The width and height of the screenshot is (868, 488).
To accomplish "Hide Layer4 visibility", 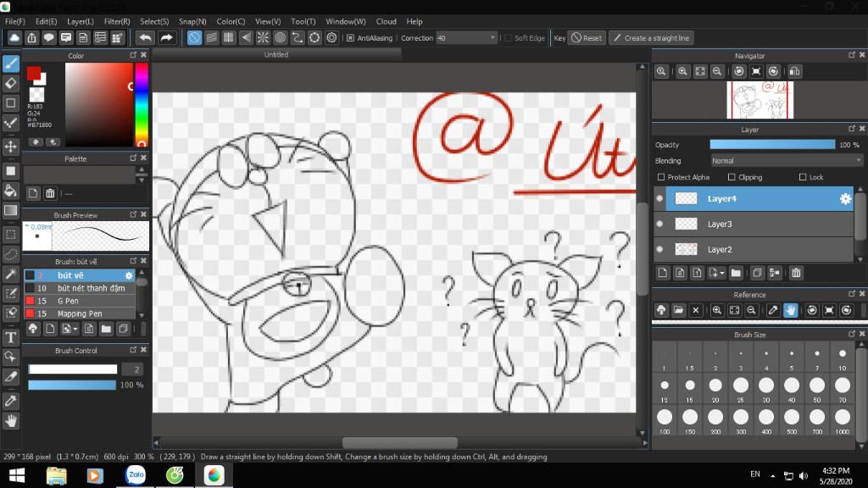I will click(x=659, y=198).
